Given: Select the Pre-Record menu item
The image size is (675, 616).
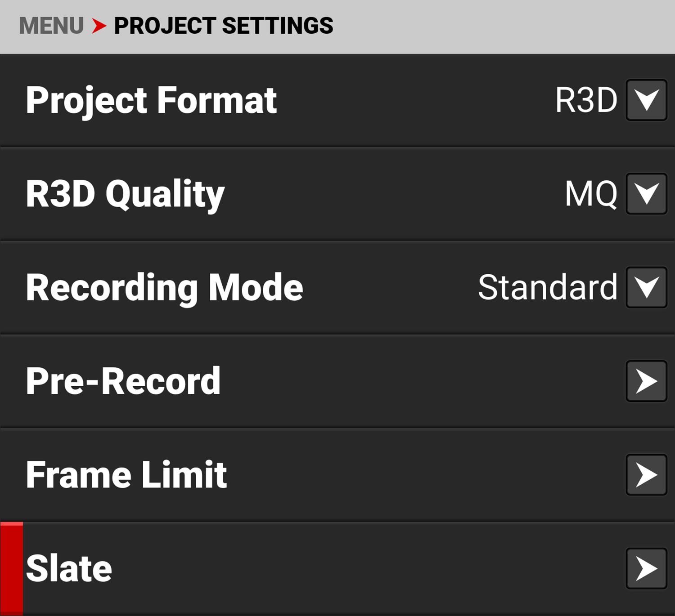Looking at the screenshot, I should [x=123, y=381].
